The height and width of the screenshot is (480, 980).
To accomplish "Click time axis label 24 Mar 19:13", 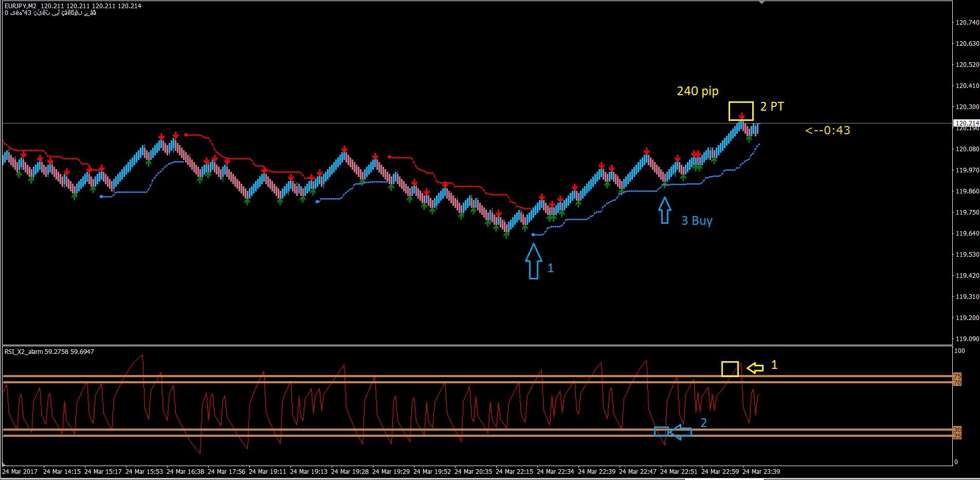I will (308, 472).
